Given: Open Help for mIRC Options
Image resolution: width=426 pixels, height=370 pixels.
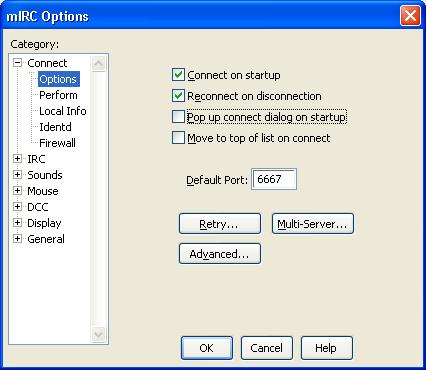Looking at the screenshot, I should coord(326,348).
